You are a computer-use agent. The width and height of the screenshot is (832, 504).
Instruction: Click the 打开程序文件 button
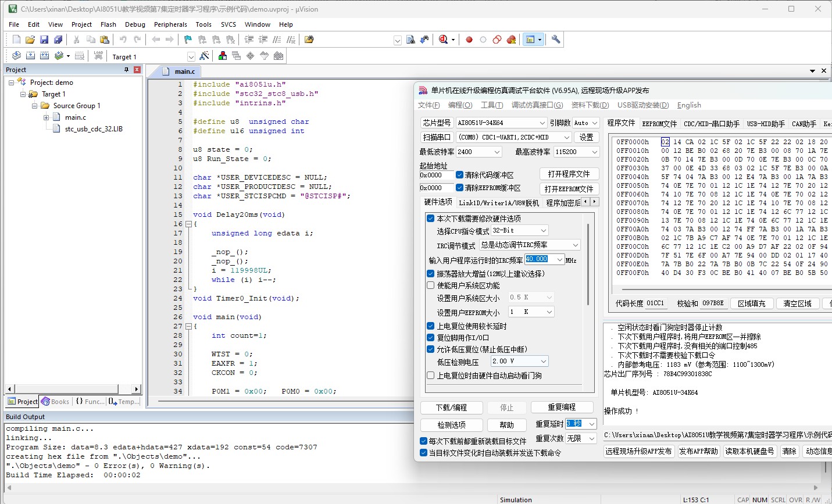click(x=569, y=174)
